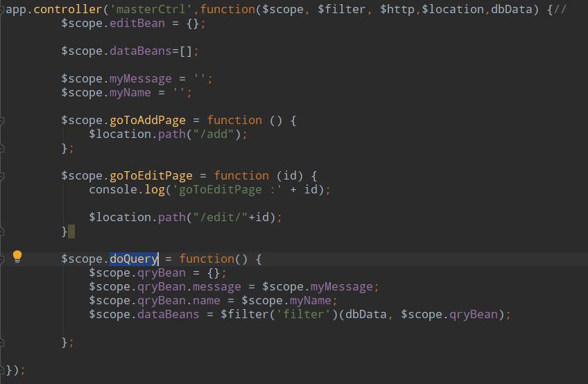
Task: Click $scope.myName on the qryBean.name line
Action: 286,301
